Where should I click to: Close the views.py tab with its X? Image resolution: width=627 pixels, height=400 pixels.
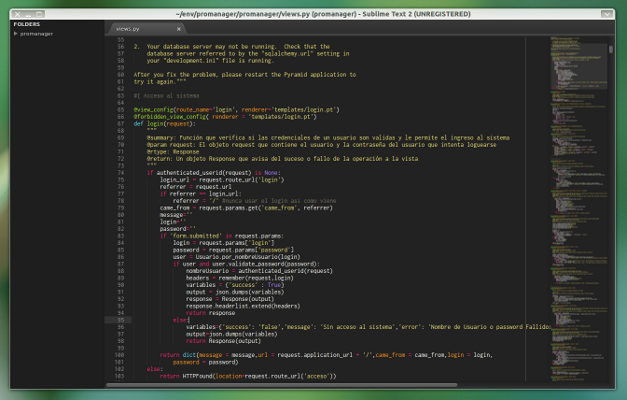point(179,29)
